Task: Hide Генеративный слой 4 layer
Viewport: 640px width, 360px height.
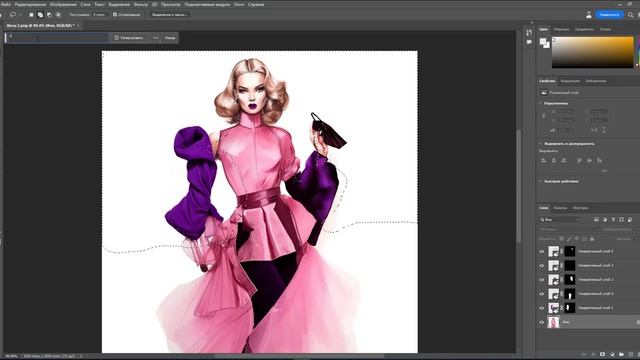Action: click(542, 294)
